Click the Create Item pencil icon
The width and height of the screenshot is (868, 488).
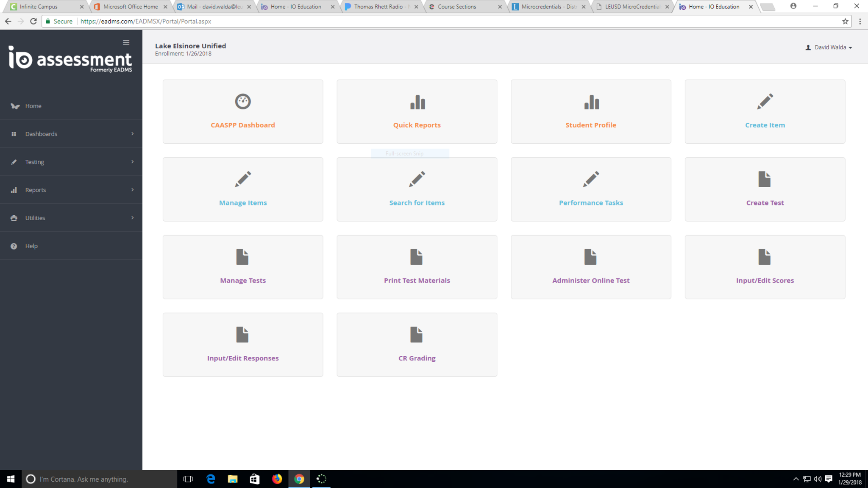pos(765,102)
